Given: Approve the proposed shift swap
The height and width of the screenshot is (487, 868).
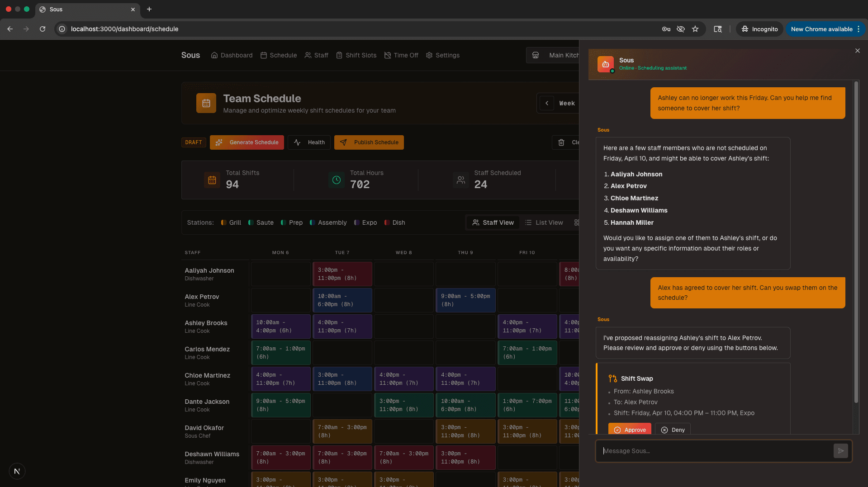Looking at the screenshot, I should click(x=630, y=430).
